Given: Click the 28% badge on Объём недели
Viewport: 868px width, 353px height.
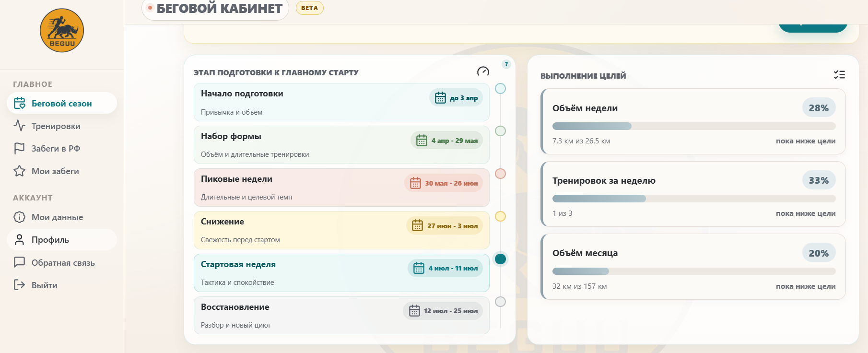Looking at the screenshot, I should click(819, 108).
